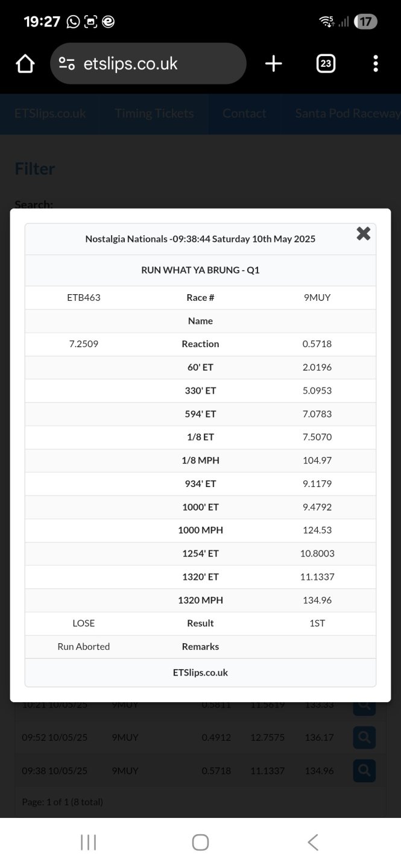View details for the 09:38 run
The height and width of the screenshot is (868, 401).
(x=364, y=770)
